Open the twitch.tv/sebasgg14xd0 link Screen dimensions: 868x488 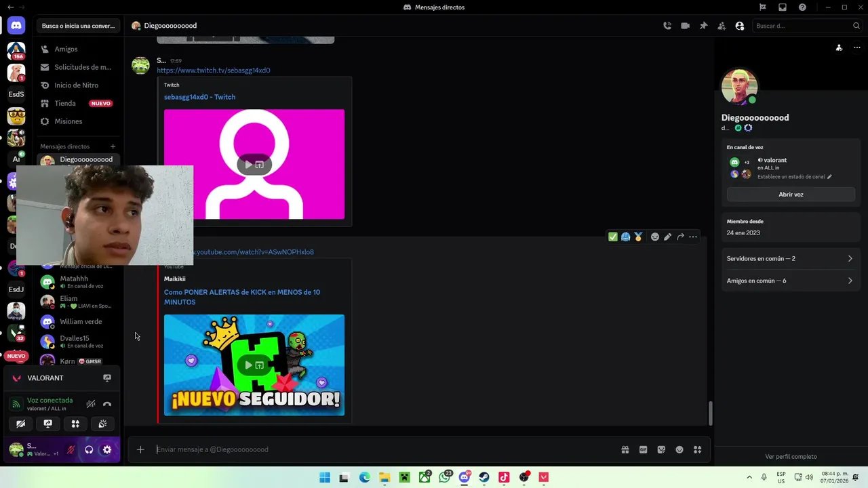214,70
